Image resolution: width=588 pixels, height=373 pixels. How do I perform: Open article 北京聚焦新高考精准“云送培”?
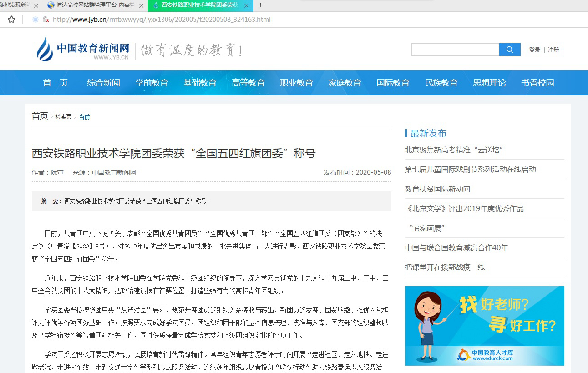pyautogui.click(x=453, y=150)
